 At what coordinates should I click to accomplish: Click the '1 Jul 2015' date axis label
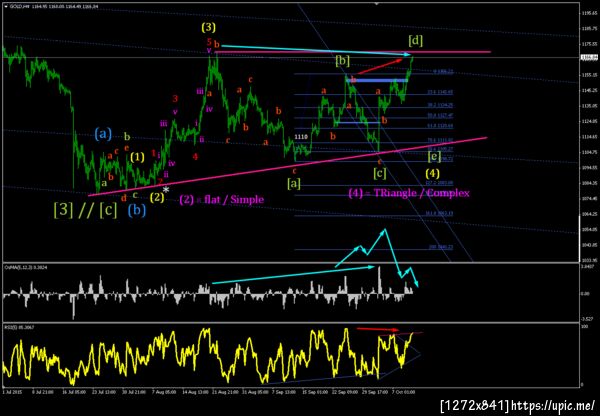click(11, 392)
